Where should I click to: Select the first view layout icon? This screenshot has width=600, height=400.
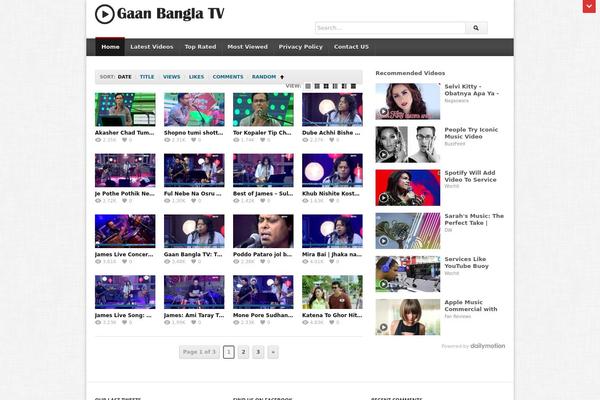click(x=308, y=86)
